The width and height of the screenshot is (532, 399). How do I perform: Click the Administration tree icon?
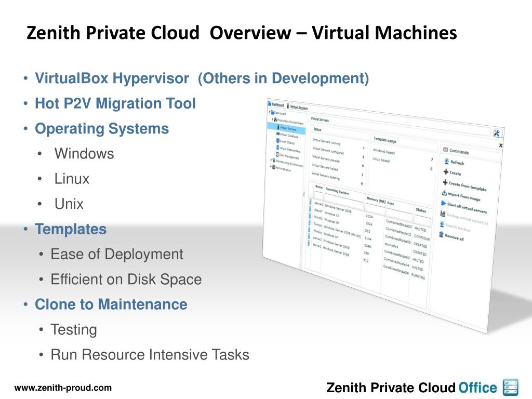[274, 167]
